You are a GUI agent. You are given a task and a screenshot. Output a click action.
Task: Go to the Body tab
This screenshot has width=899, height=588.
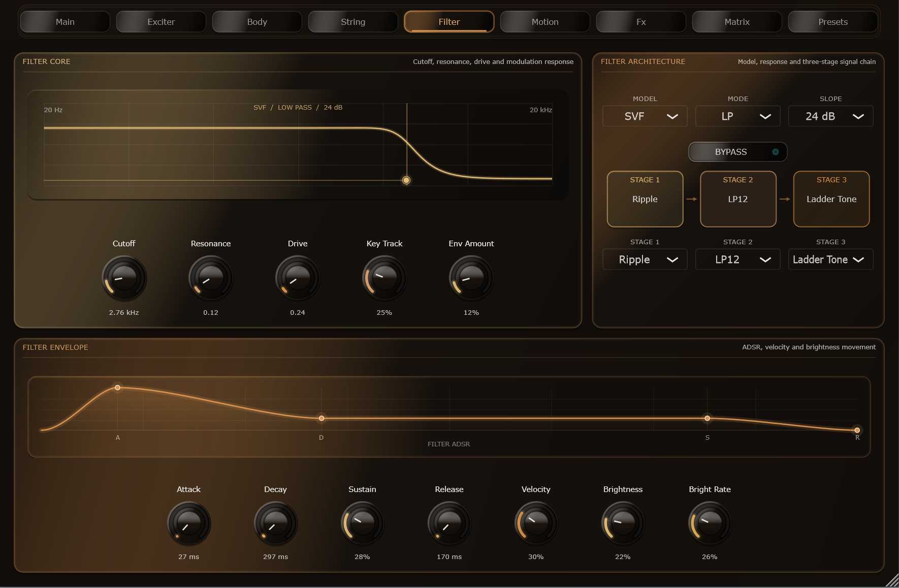(257, 22)
